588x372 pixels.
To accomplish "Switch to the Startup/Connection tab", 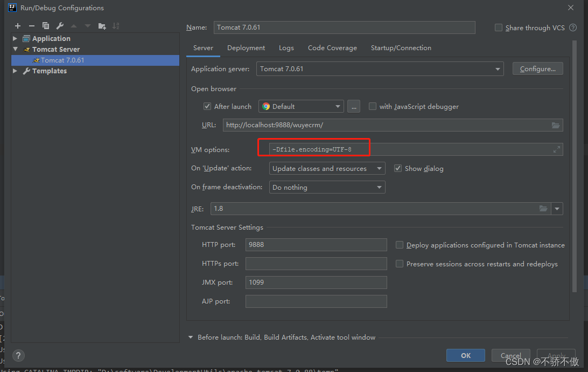I will [x=401, y=48].
